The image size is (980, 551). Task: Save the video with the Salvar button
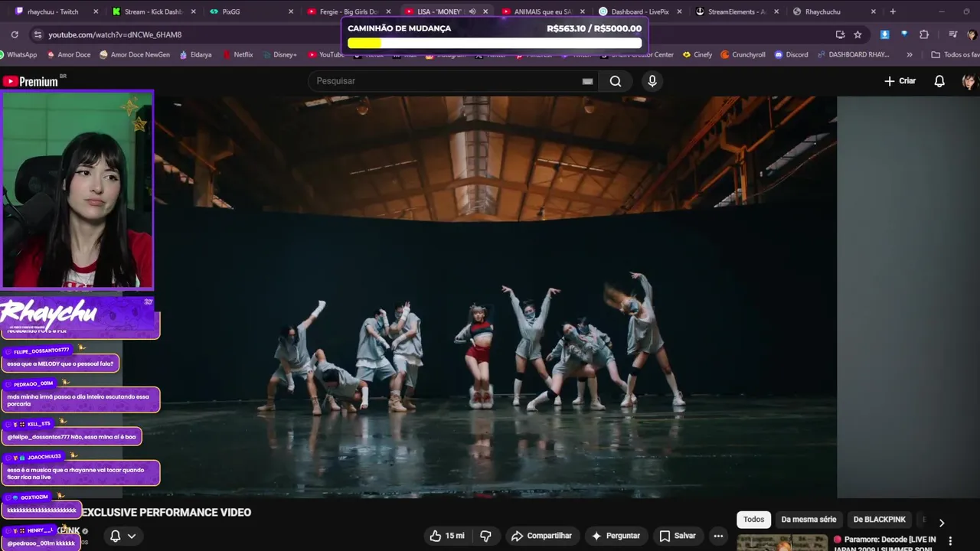point(678,536)
